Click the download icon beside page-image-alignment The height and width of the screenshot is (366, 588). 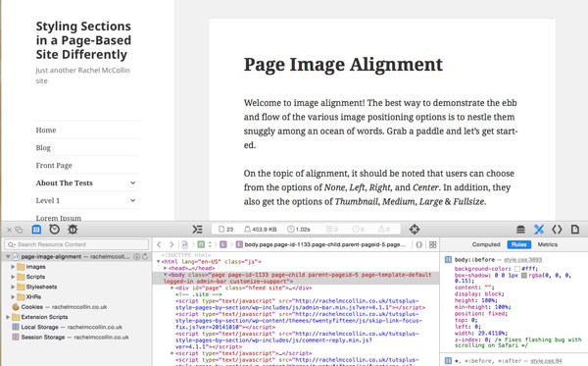(x=137, y=257)
